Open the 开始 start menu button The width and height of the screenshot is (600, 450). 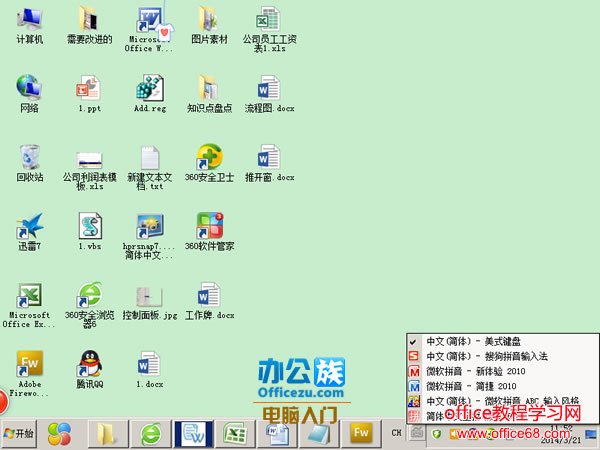(19, 434)
